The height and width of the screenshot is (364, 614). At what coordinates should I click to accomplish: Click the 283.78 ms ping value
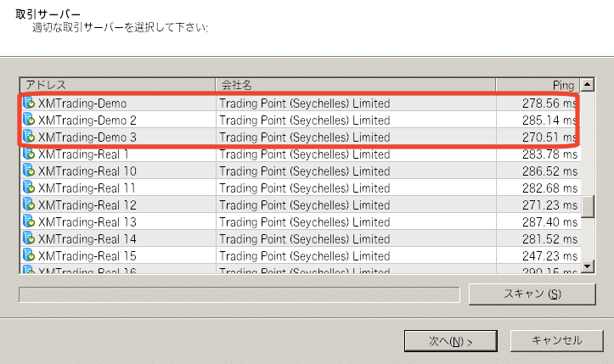tap(549, 154)
